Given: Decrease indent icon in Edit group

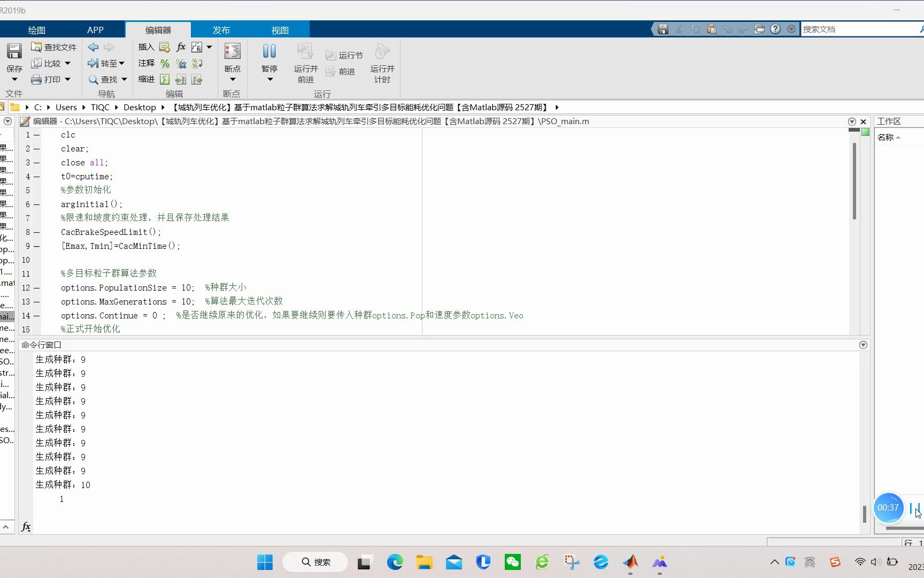Looking at the screenshot, I should pos(197,79).
